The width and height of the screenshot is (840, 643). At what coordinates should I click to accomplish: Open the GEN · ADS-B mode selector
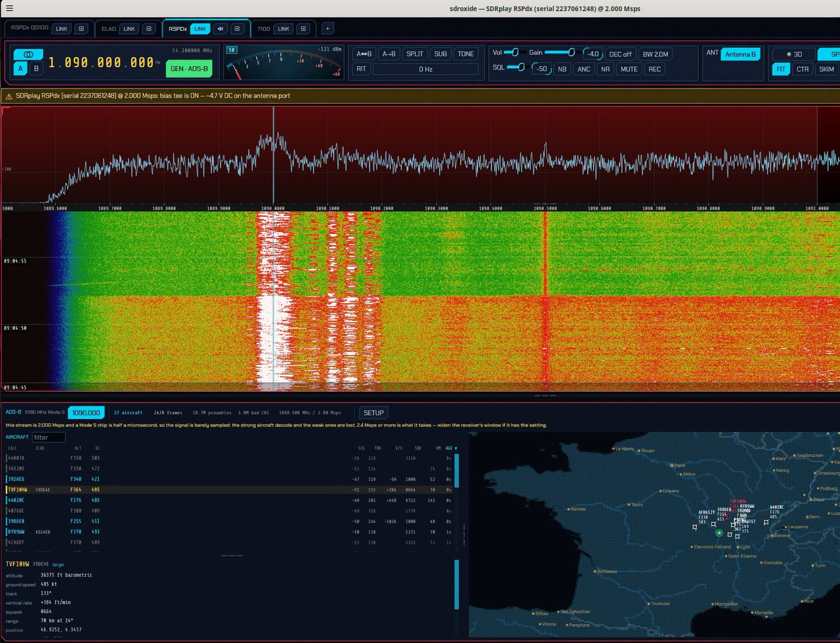(x=189, y=68)
